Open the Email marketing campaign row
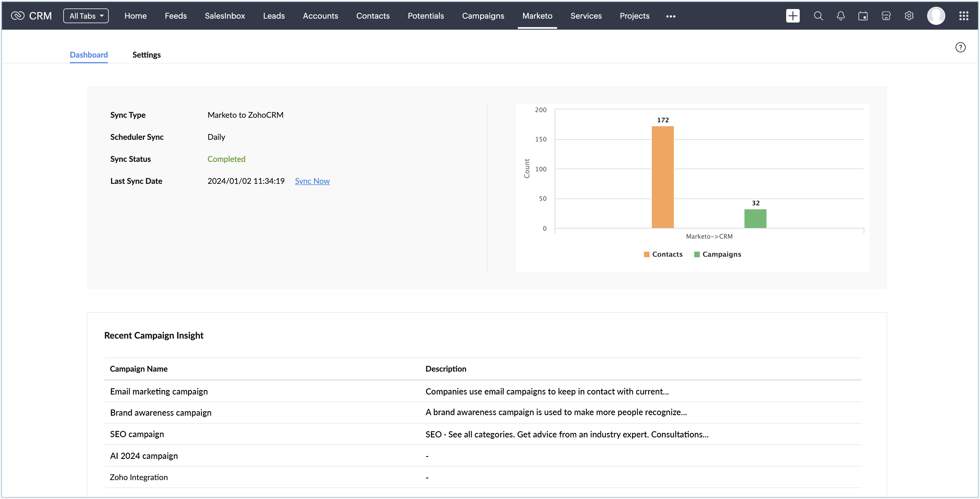 tap(159, 391)
